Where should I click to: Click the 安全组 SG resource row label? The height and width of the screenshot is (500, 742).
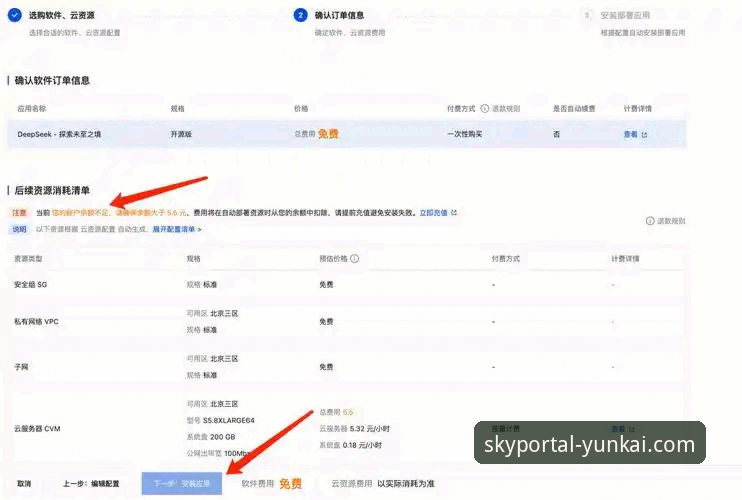(x=31, y=284)
